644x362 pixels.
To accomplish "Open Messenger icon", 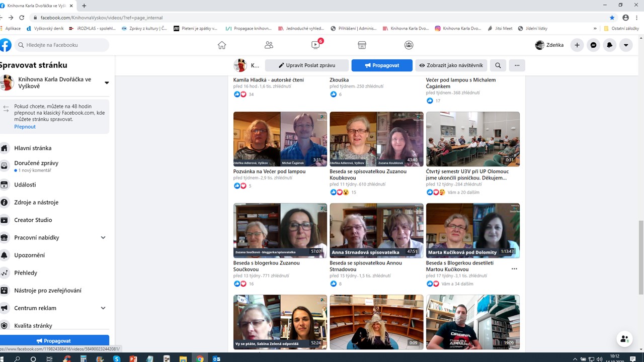I will tap(593, 45).
